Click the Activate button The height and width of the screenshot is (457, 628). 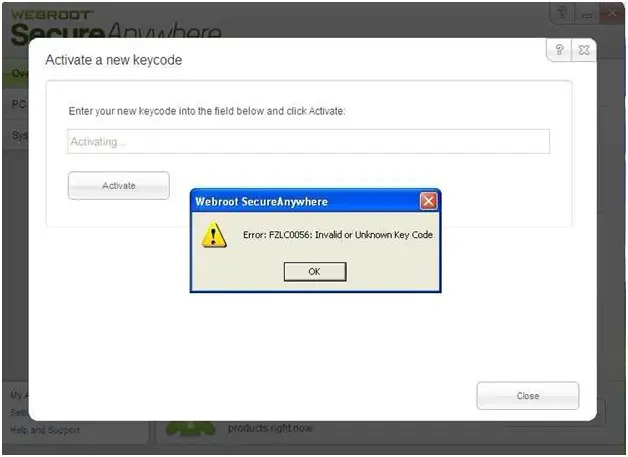point(119,185)
